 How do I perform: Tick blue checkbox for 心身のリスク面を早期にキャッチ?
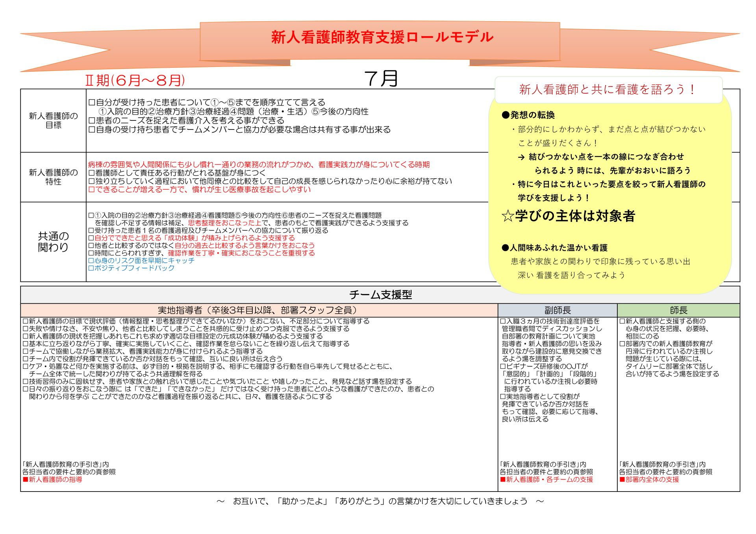91,261
